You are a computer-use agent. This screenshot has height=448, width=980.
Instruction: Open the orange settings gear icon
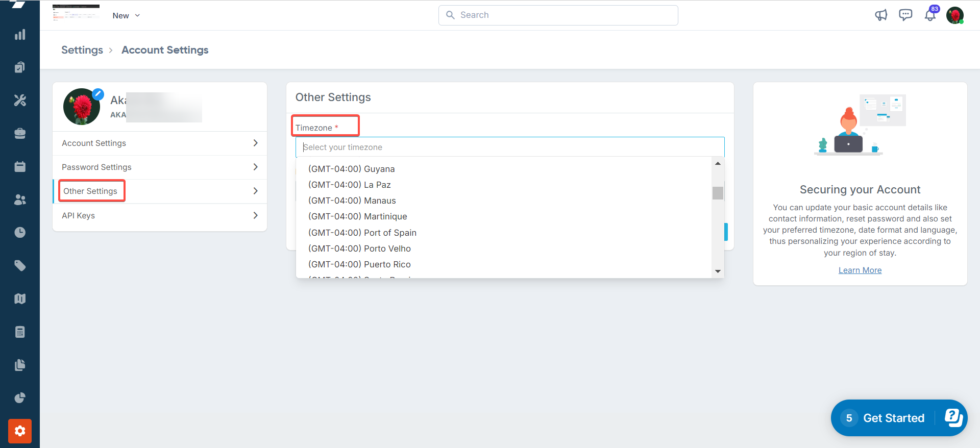tap(20, 431)
